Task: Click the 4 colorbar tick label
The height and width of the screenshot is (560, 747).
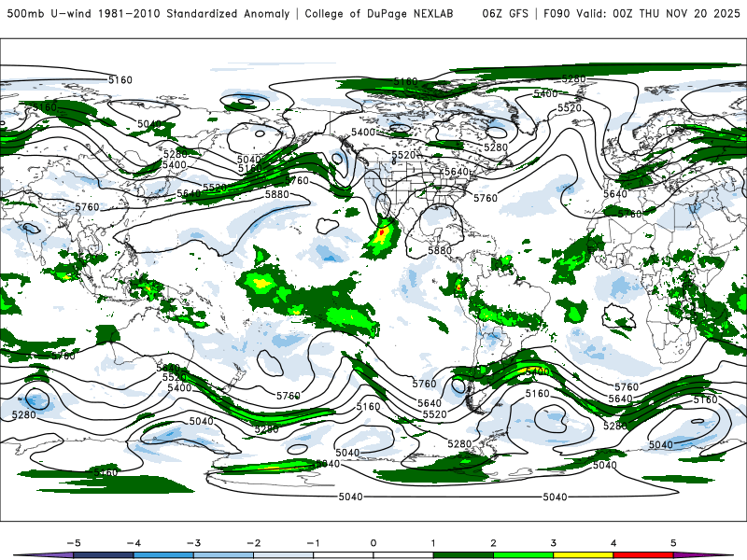Action: click(613, 543)
